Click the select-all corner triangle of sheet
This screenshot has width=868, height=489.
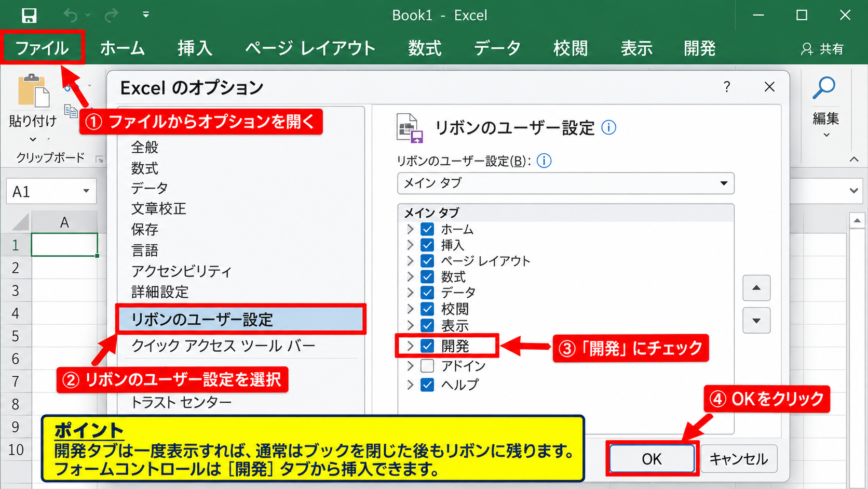(21, 222)
